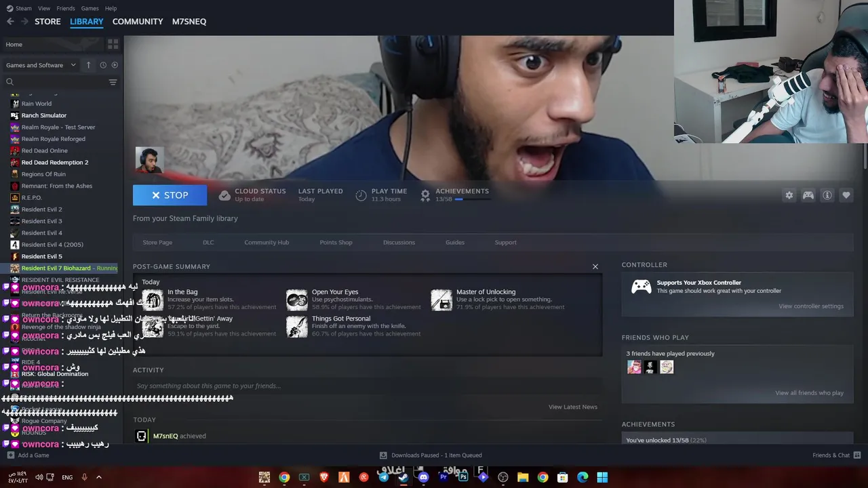Click the achievements progress bar
Image resolution: width=868 pixels, height=488 pixels.
tap(471, 199)
